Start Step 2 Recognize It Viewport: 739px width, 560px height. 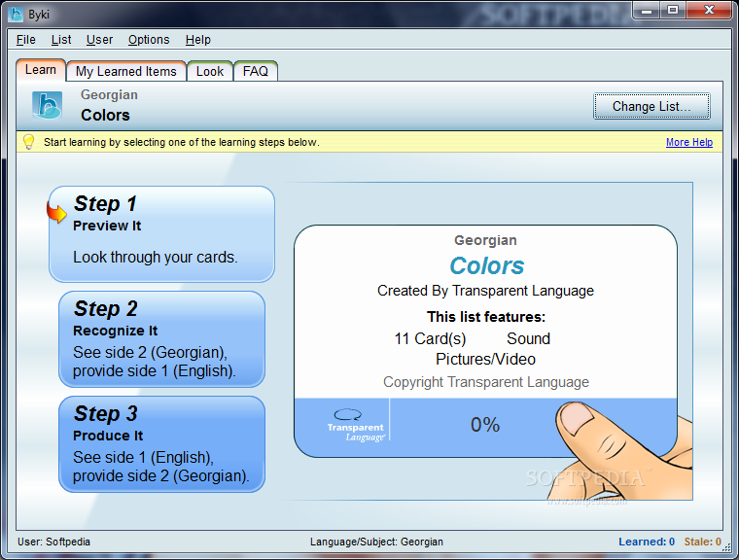161,339
